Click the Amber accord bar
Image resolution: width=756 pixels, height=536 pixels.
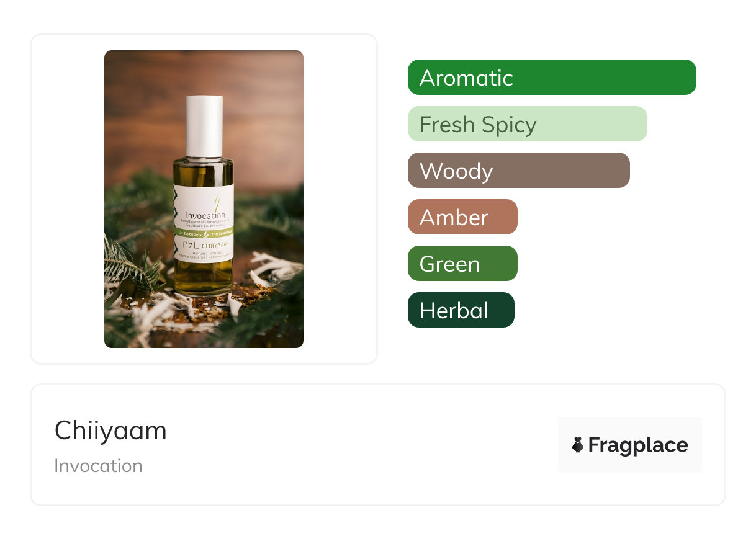(x=462, y=217)
